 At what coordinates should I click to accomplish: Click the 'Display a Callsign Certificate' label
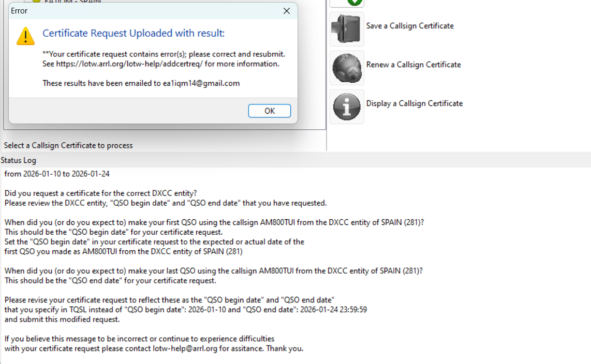[x=414, y=103]
